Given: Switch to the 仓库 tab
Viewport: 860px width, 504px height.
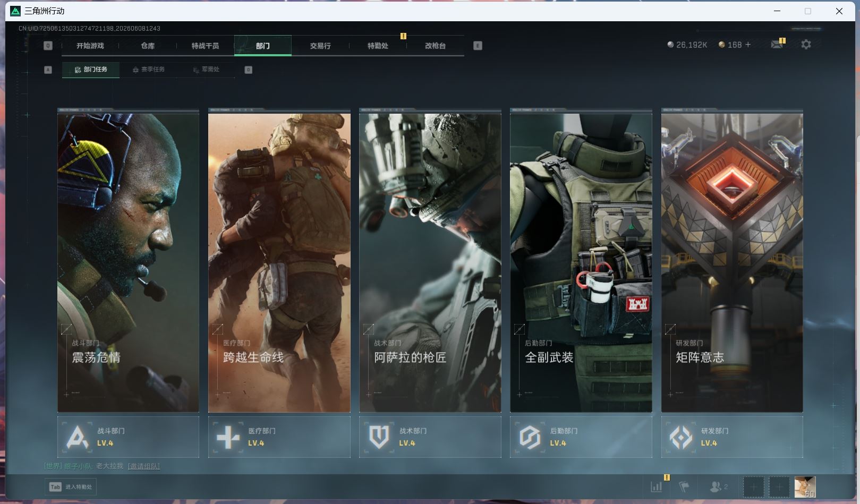Looking at the screenshot, I should click(x=148, y=46).
